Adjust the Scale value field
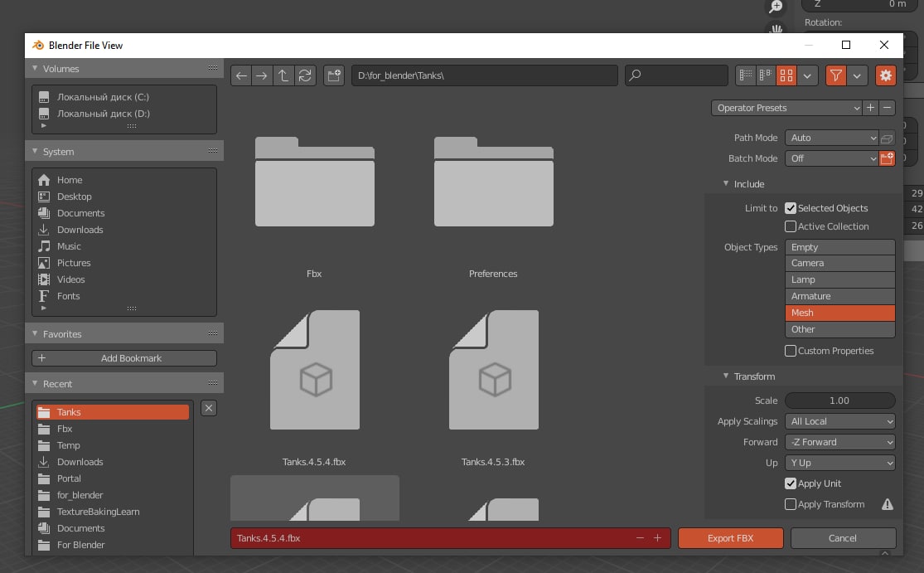 [x=840, y=401]
